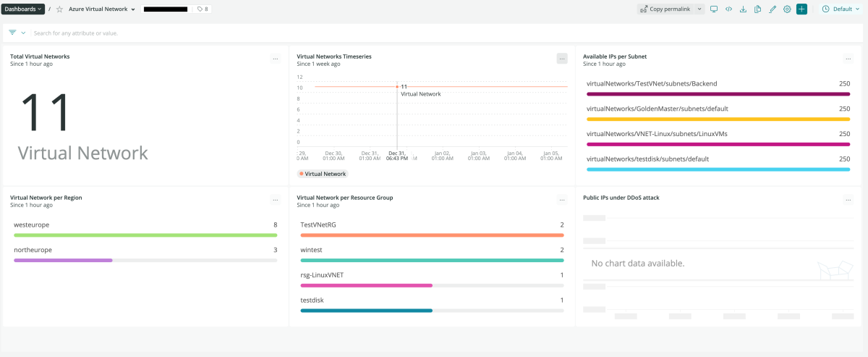The width and height of the screenshot is (868, 357).
Task: Click the download export icon
Action: [x=743, y=9]
